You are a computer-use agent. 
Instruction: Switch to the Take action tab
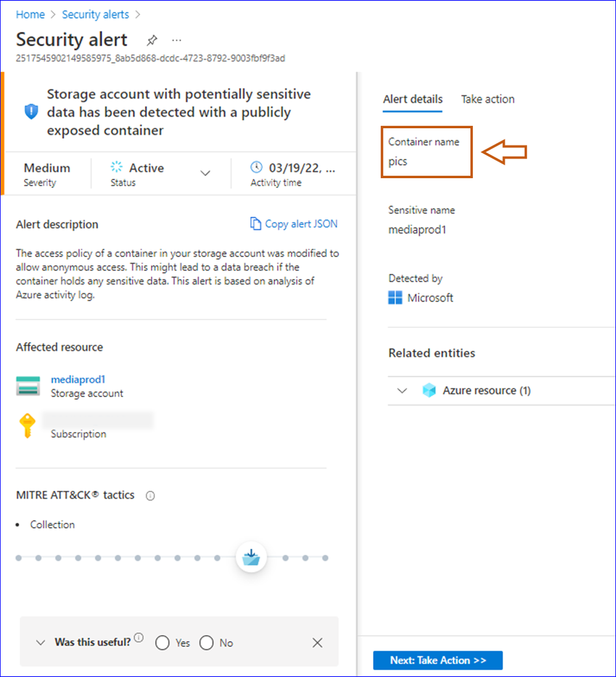tap(487, 99)
